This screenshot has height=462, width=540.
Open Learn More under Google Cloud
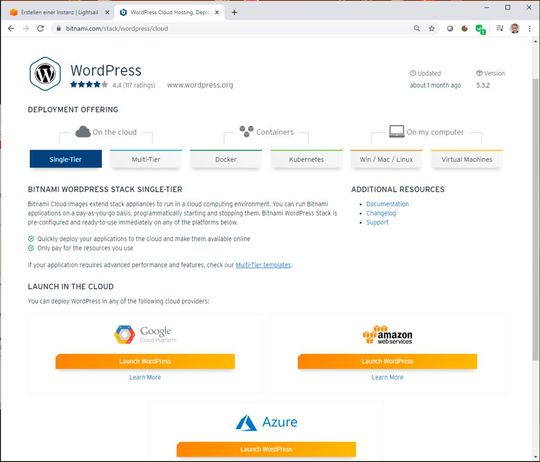pos(145,377)
